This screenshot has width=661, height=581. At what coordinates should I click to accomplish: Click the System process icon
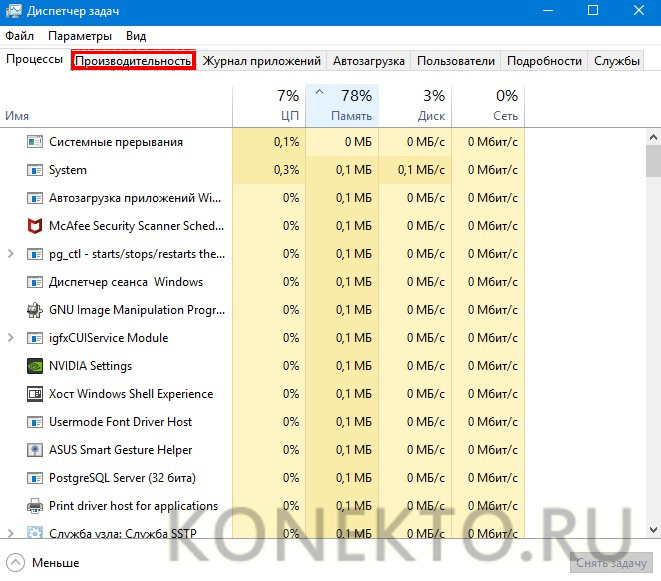pyautogui.click(x=35, y=170)
